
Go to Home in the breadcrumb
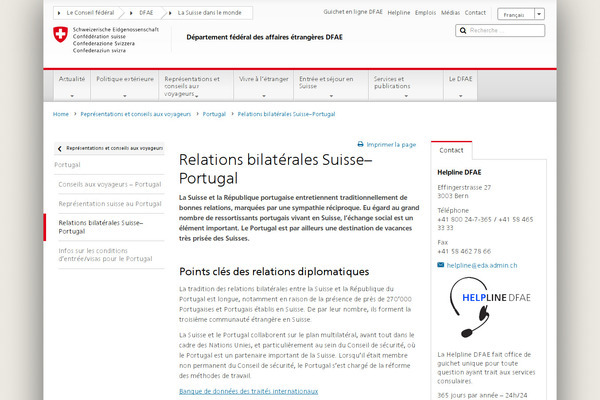click(61, 114)
